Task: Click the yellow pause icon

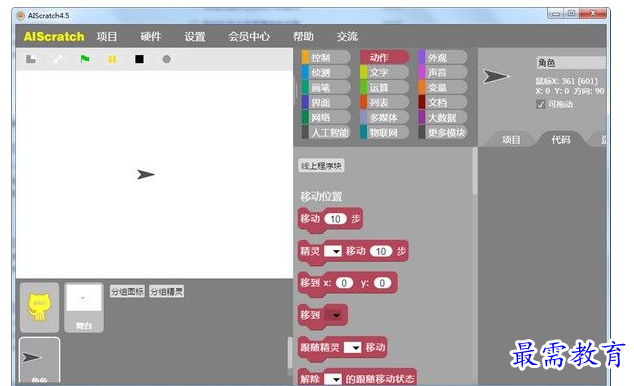Action: click(112, 59)
